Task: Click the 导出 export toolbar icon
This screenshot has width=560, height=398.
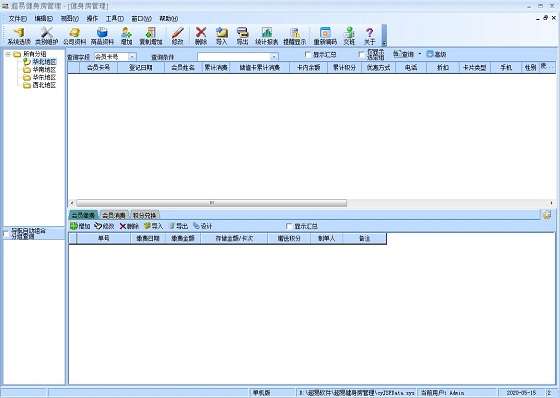Action: click(x=242, y=36)
